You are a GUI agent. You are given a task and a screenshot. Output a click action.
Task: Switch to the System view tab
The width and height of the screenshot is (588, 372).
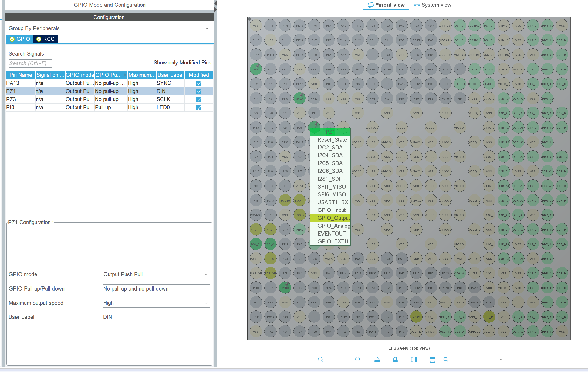pos(433,5)
